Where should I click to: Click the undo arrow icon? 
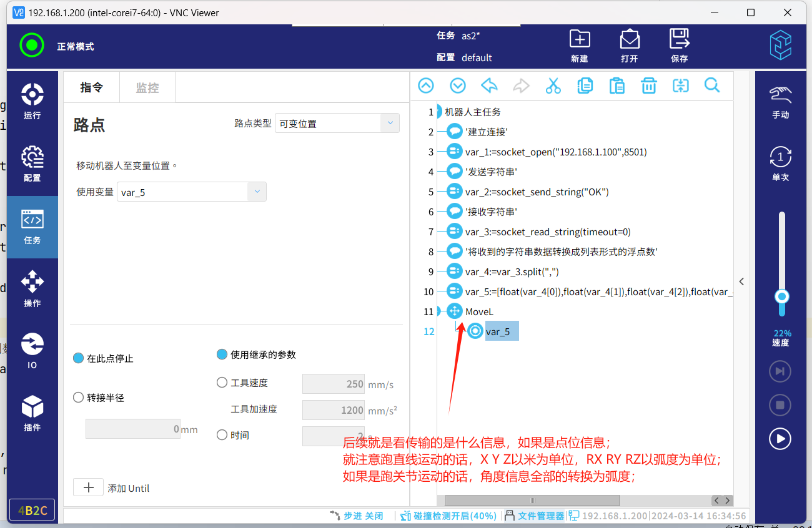(489, 86)
